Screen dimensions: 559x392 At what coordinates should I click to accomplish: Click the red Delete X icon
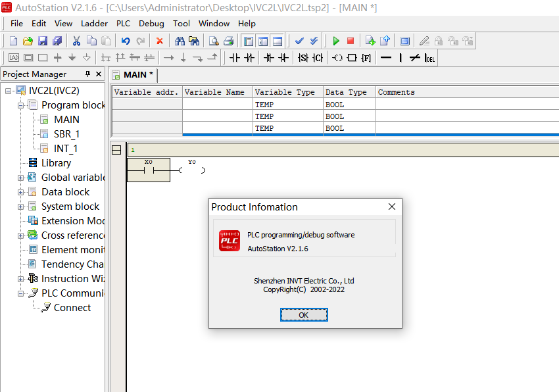(159, 41)
